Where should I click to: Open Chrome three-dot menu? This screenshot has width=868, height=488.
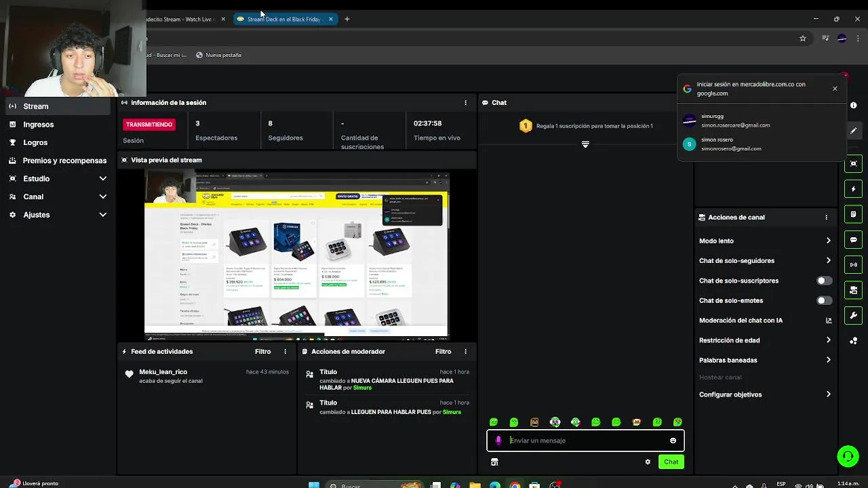(x=858, y=39)
